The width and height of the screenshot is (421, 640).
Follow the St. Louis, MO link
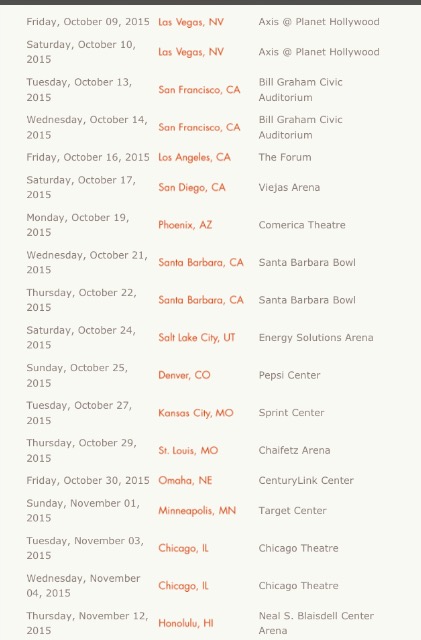[188, 451]
